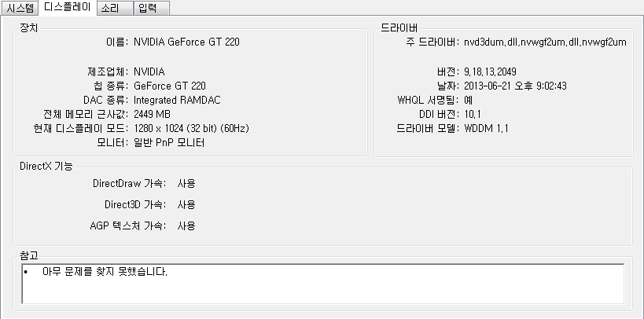Click inside the 참고 notes text box
Screen dimensions: 644x319
pos(322,283)
